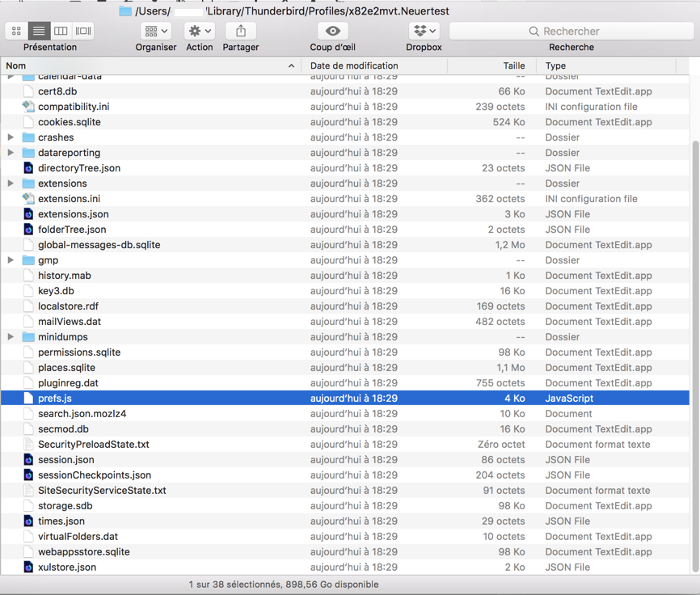Screen dimensions: 700x595
Task: Click the times.json file icon
Action: [x=28, y=521]
